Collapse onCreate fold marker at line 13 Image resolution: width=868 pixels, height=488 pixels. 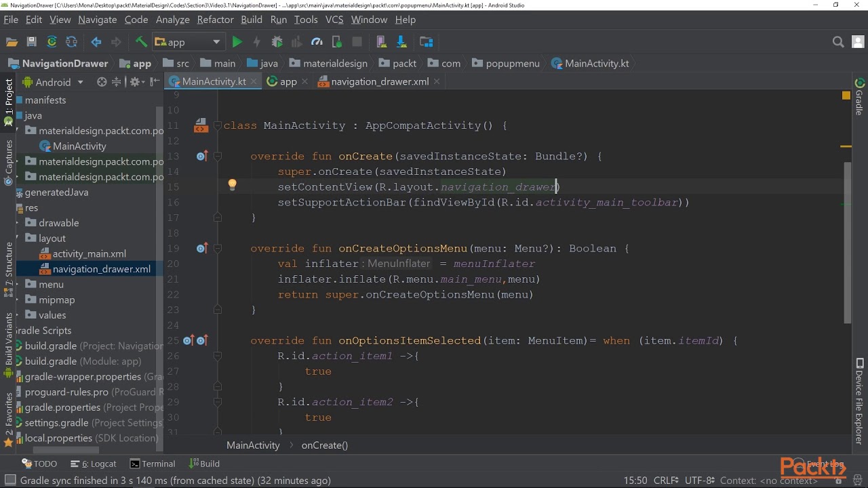(218, 157)
